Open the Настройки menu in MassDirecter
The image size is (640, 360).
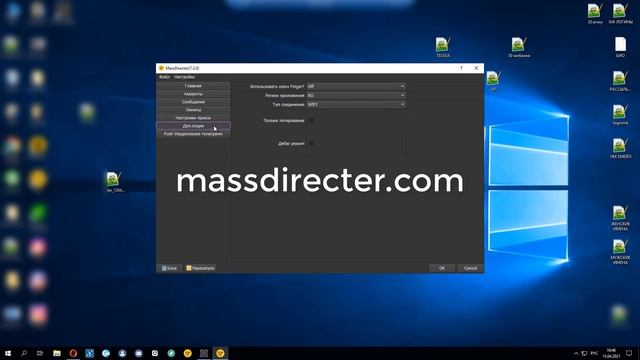pyautogui.click(x=184, y=77)
